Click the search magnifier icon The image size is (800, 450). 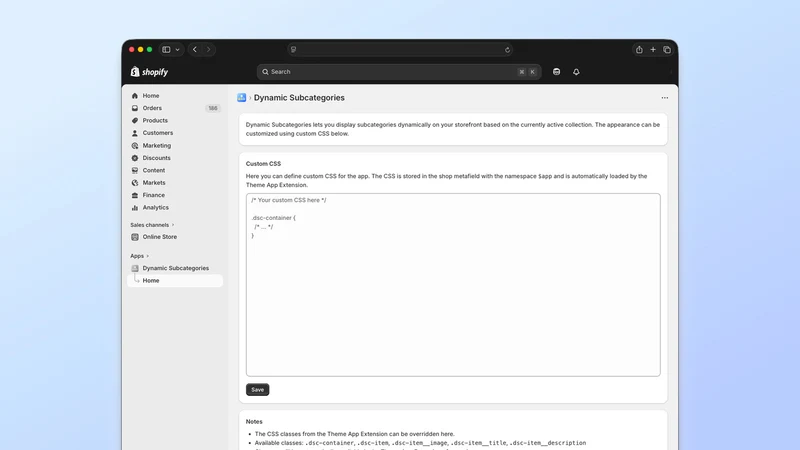tap(265, 72)
